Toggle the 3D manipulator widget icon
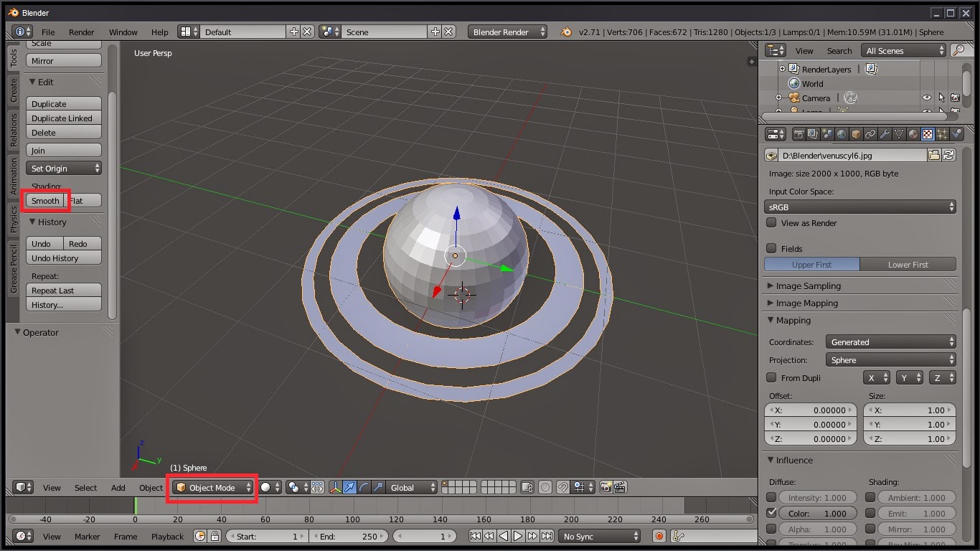This screenshot has width=980, height=551. click(335, 487)
